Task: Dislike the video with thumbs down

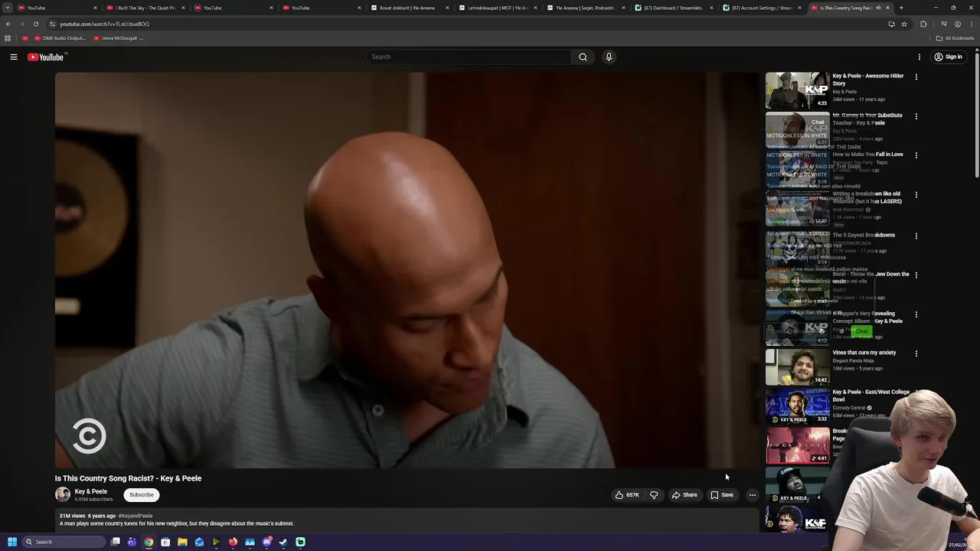Action: click(654, 495)
